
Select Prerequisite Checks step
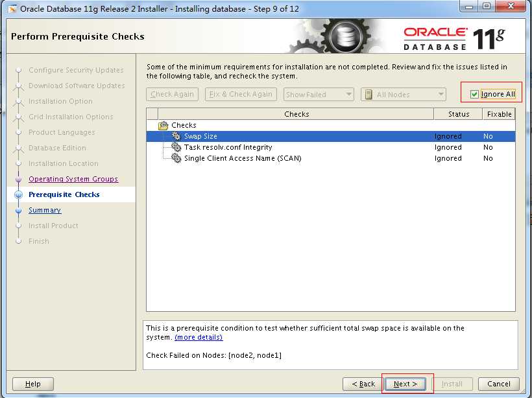click(64, 194)
